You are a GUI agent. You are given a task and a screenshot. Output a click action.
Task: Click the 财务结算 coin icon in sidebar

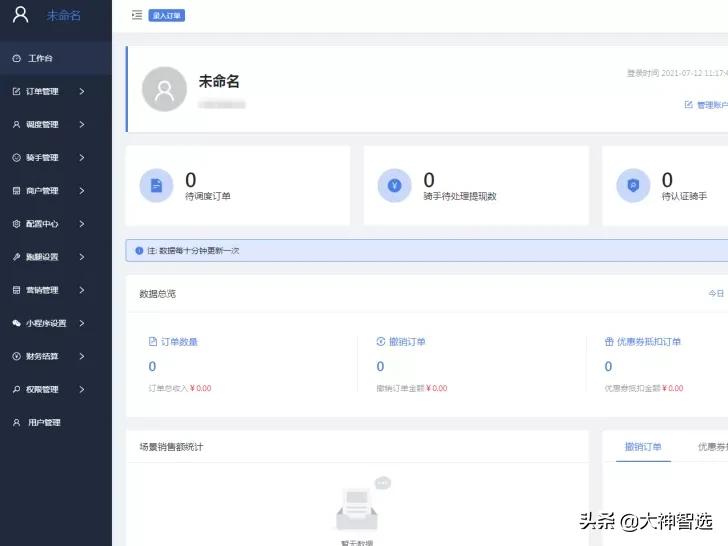click(16, 356)
